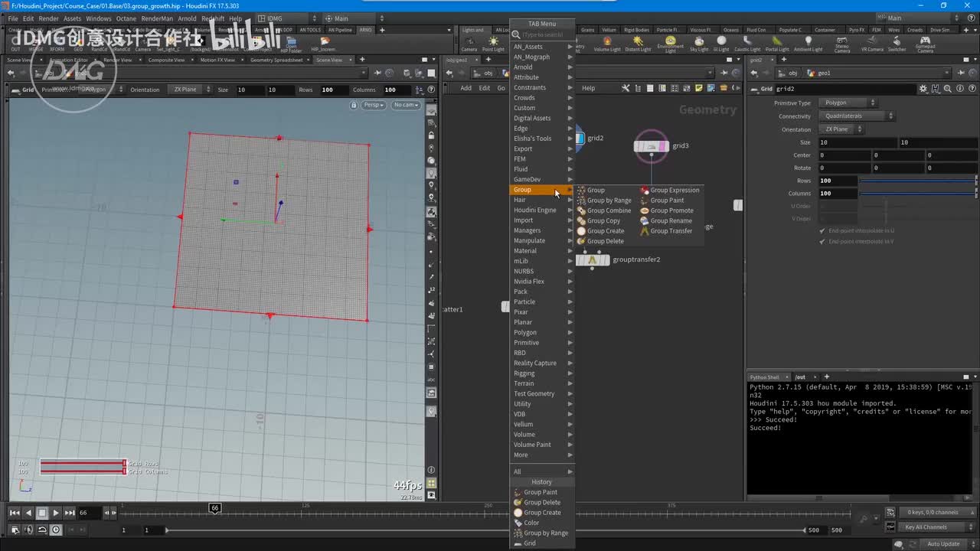Select Group by Range in submenu

point(609,201)
